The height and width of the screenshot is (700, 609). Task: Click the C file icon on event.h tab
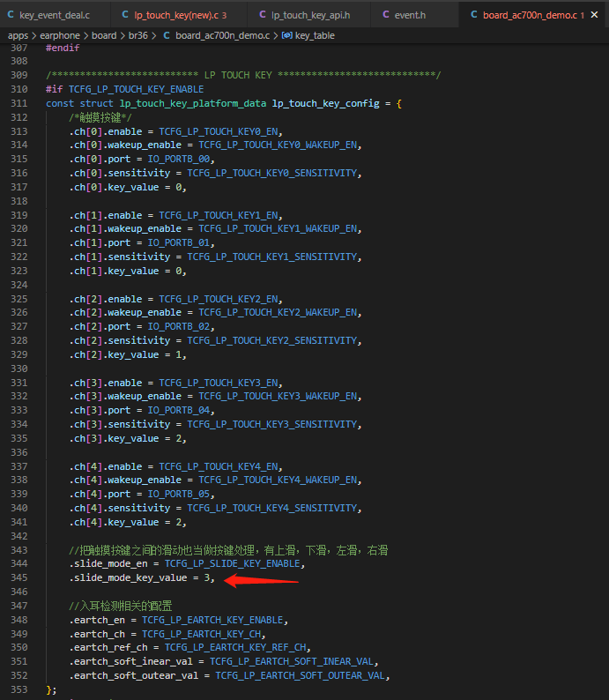click(386, 15)
